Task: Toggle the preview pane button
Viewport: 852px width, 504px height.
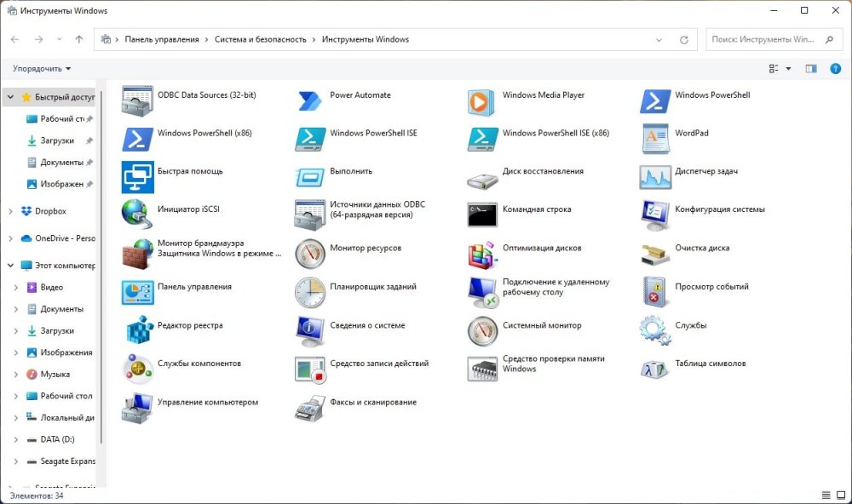Action: click(811, 68)
